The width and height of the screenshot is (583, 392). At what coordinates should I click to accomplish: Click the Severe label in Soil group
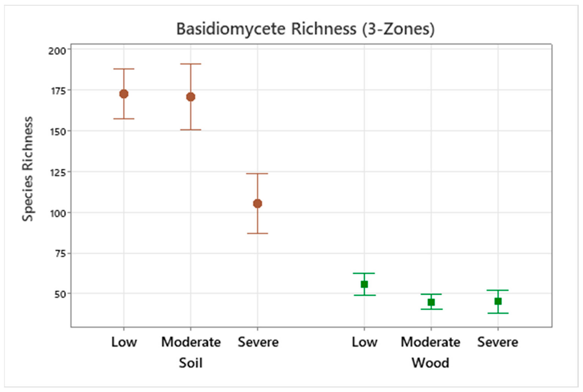pos(258,342)
